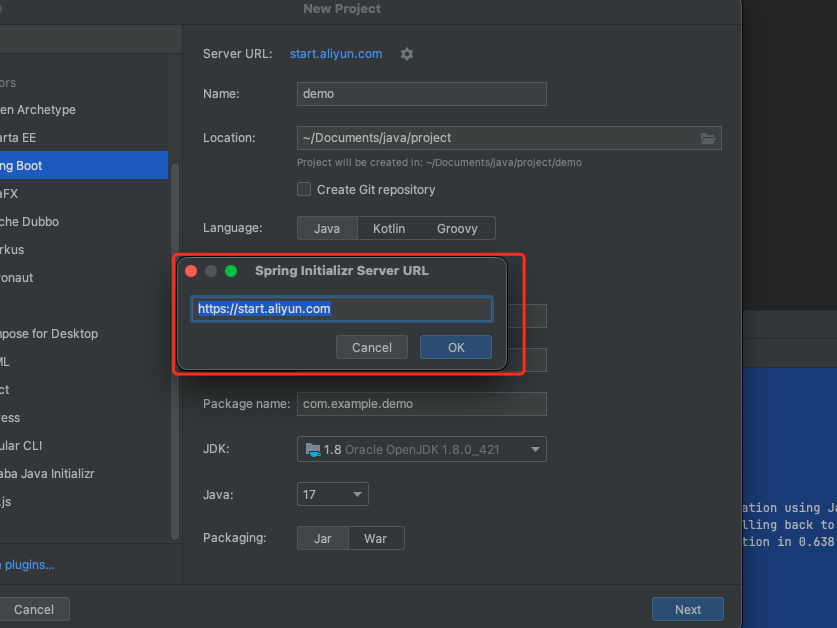Enable Create Git repository checkbox
The width and height of the screenshot is (837, 628).
click(304, 190)
